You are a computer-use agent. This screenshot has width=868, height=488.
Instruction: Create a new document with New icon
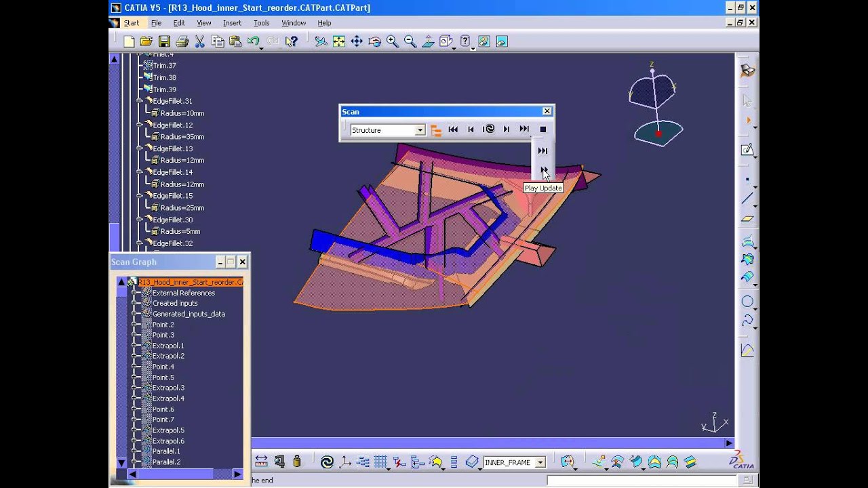[129, 41]
